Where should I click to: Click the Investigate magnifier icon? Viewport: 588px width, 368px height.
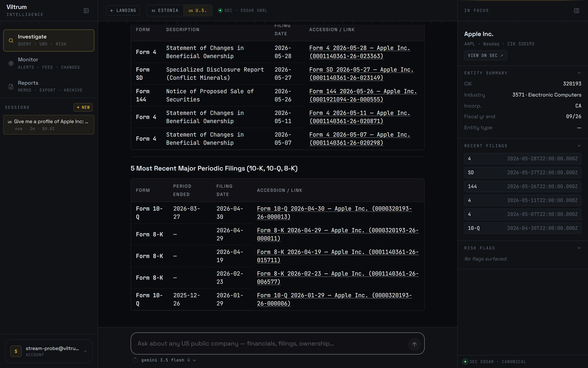[x=11, y=40]
